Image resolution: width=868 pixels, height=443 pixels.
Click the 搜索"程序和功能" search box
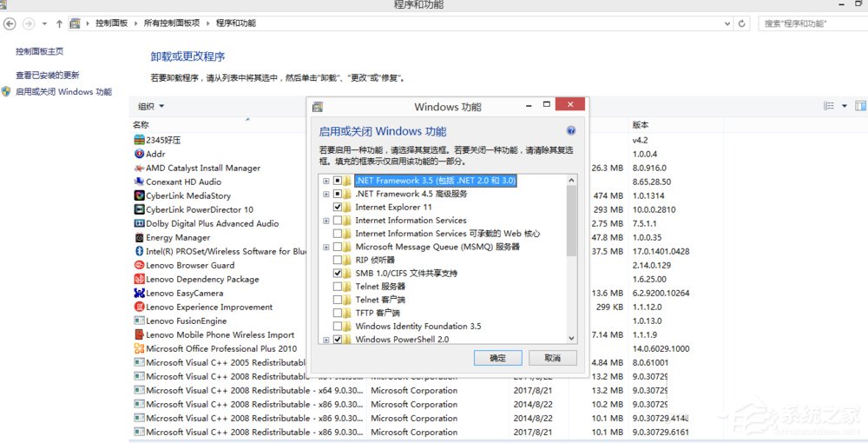point(811,23)
